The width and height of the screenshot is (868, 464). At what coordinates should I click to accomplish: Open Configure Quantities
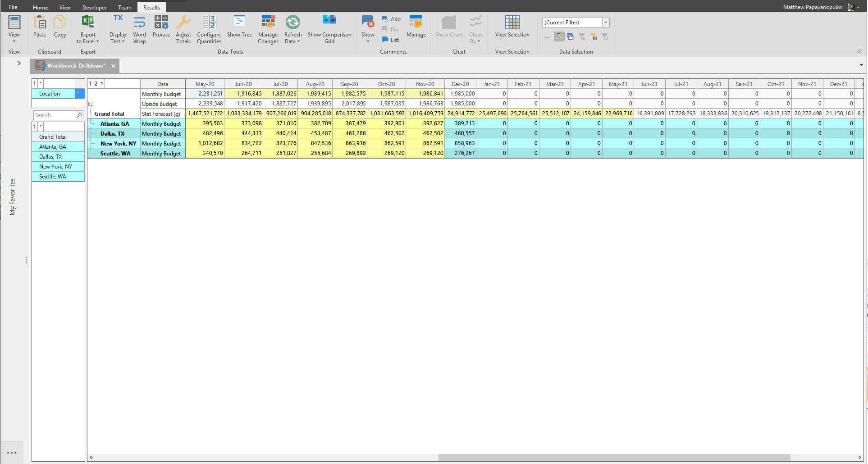coord(209,29)
